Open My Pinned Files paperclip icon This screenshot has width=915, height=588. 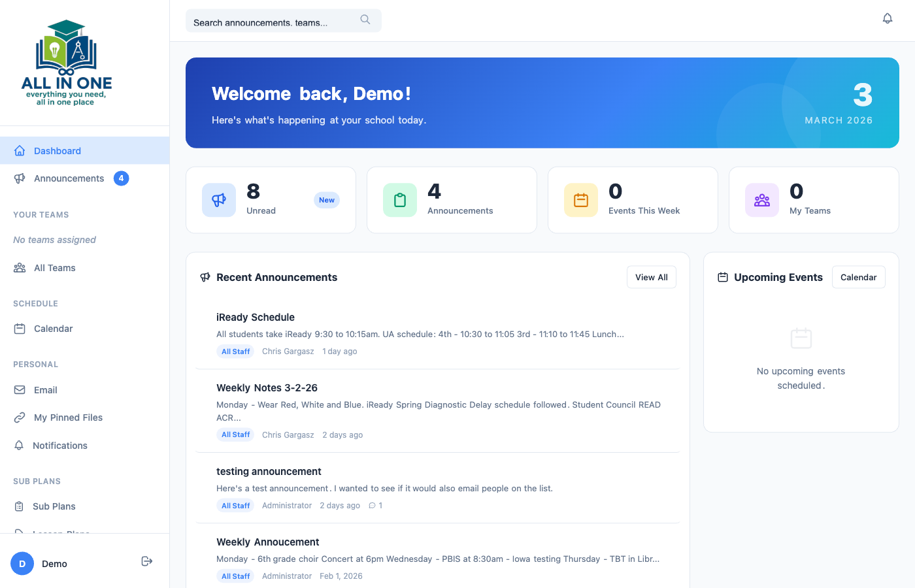point(20,417)
